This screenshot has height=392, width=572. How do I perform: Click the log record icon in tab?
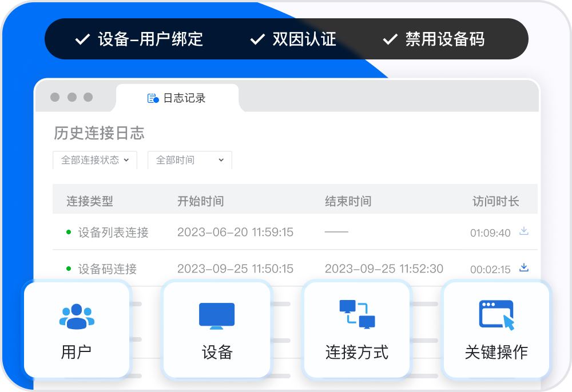pos(153,98)
